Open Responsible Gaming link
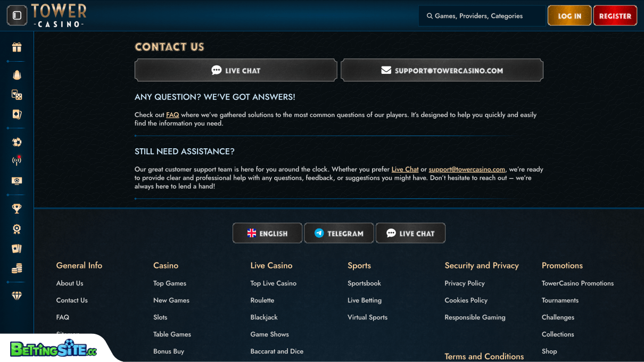Viewport: 644px width, 362px height. click(x=475, y=317)
